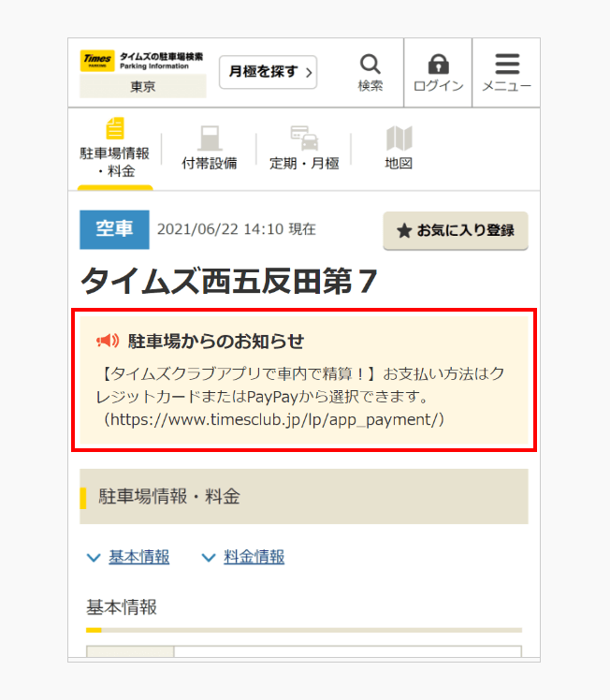
Task: Click the 駐車場からのお知らせ heading
Action: click(x=216, y=341)
